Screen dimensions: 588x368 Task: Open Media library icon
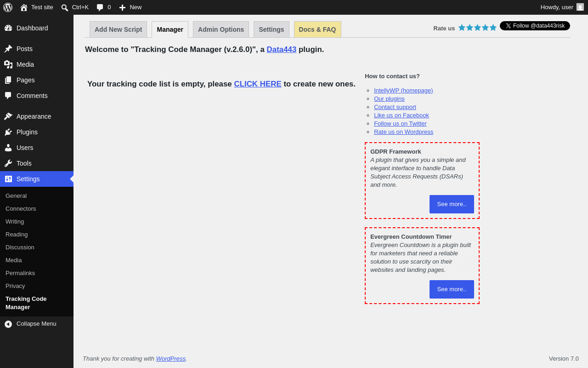(8, 64)
